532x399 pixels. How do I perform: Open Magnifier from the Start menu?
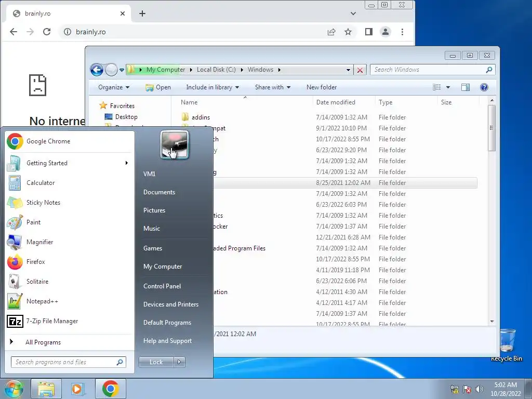point(69,242)
